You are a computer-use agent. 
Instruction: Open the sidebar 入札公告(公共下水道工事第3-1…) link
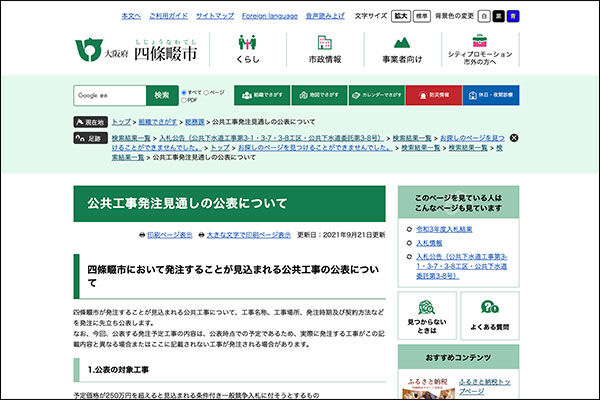pos(461,266)
